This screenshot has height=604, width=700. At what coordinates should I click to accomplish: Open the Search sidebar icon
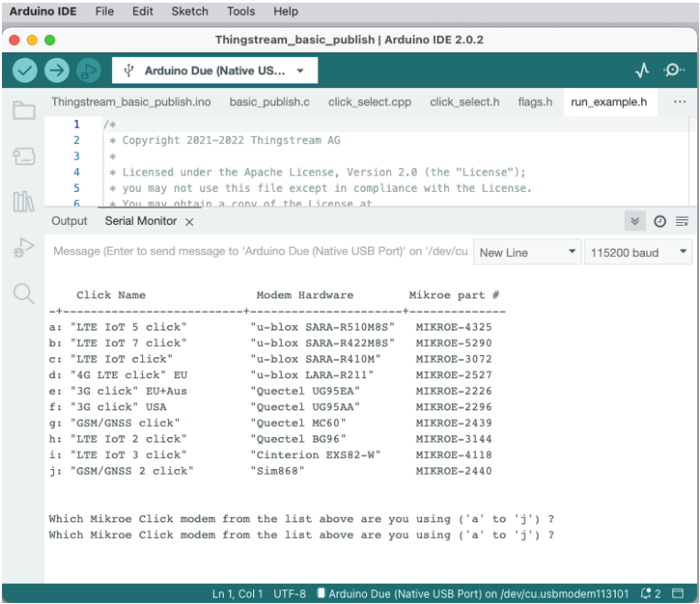(24, 294)
